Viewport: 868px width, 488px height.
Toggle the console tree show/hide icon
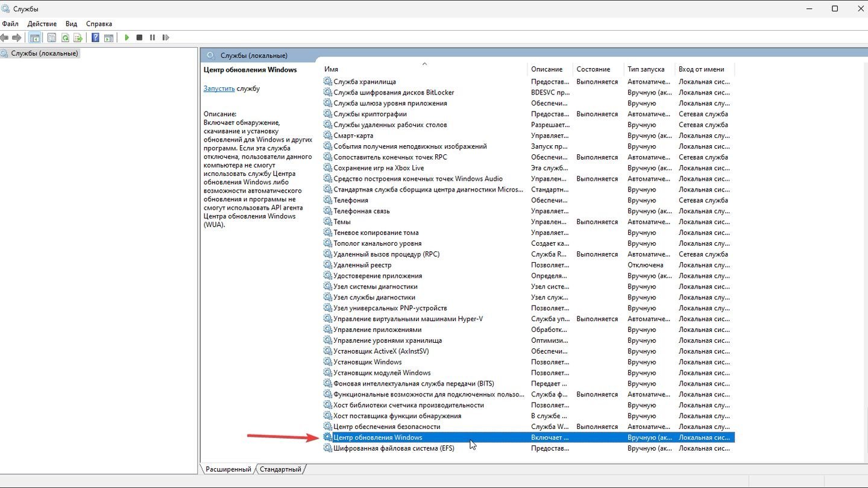point(35,37)
